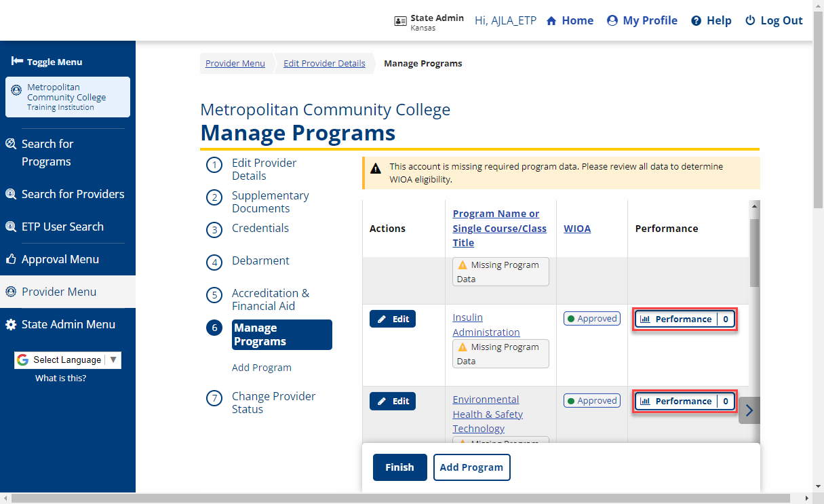Open Performance for Environmental Health & Safety

(684, 402)
